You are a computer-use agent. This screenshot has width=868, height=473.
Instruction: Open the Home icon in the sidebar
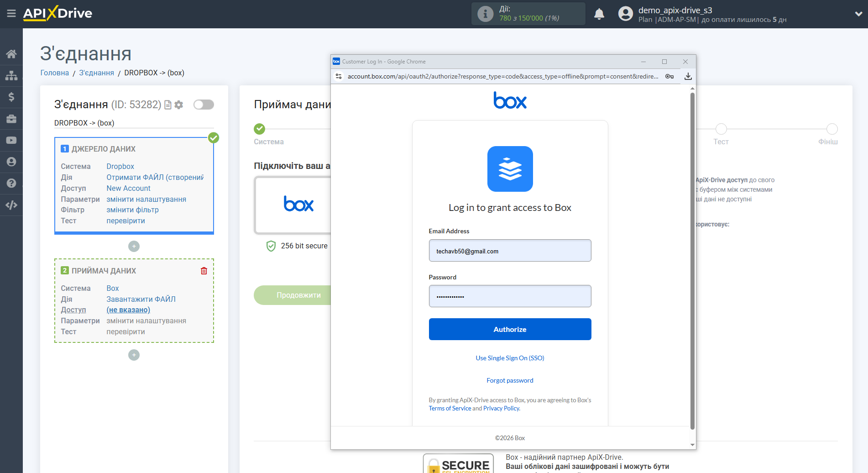11,53
